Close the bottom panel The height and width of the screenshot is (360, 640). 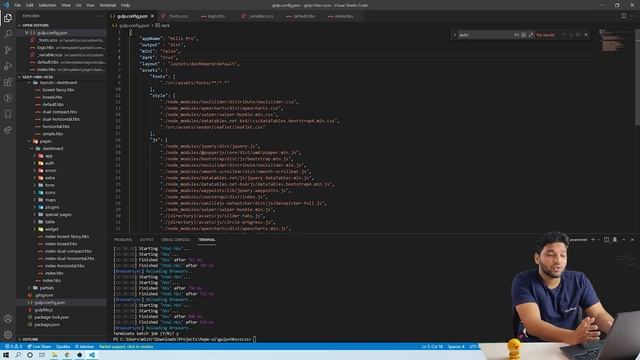tap(632, 240)
